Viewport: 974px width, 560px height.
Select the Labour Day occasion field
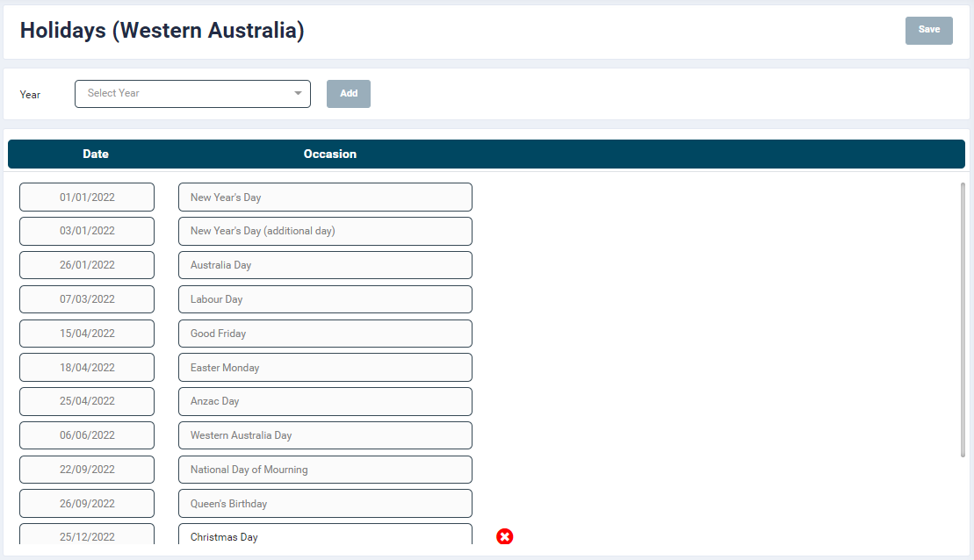tap(325, 299)
